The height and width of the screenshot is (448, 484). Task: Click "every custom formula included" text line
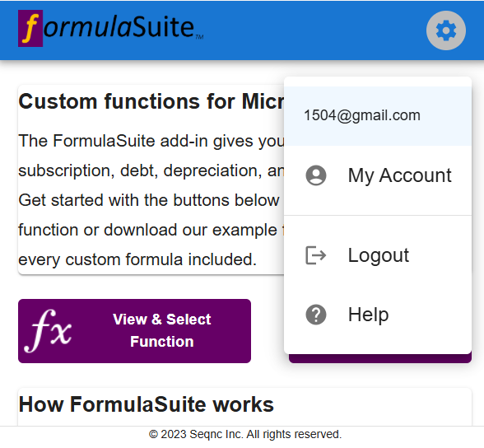click(137, 259)
